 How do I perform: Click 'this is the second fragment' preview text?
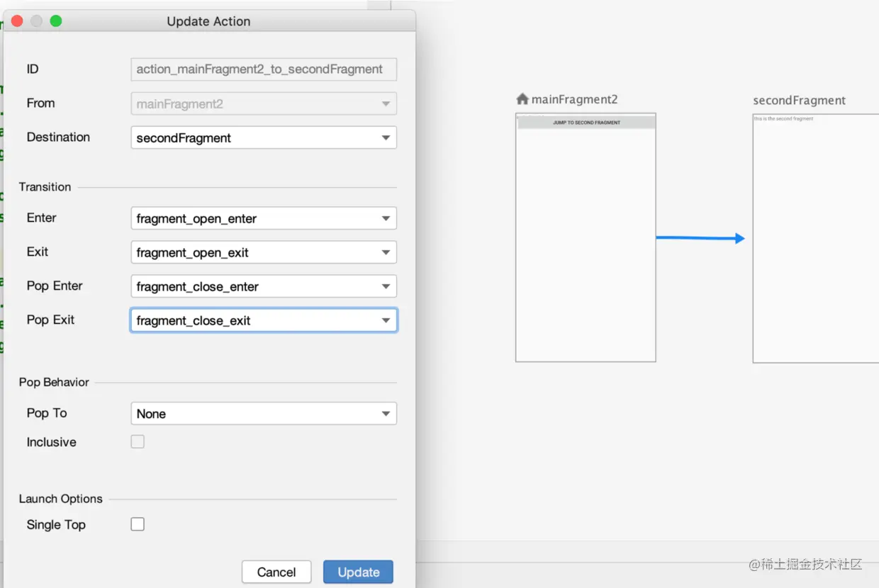pyautogui.click(x=783, y=119)
